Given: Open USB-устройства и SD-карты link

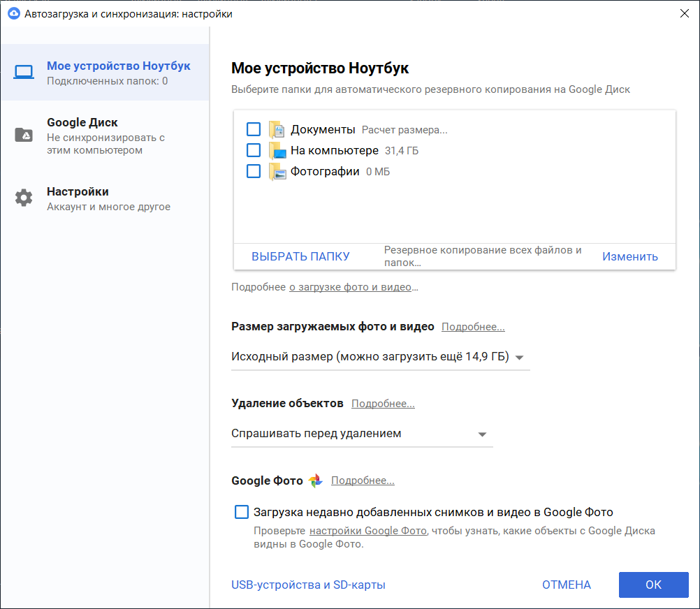Looking at the screenshot, I should (308, 585).
